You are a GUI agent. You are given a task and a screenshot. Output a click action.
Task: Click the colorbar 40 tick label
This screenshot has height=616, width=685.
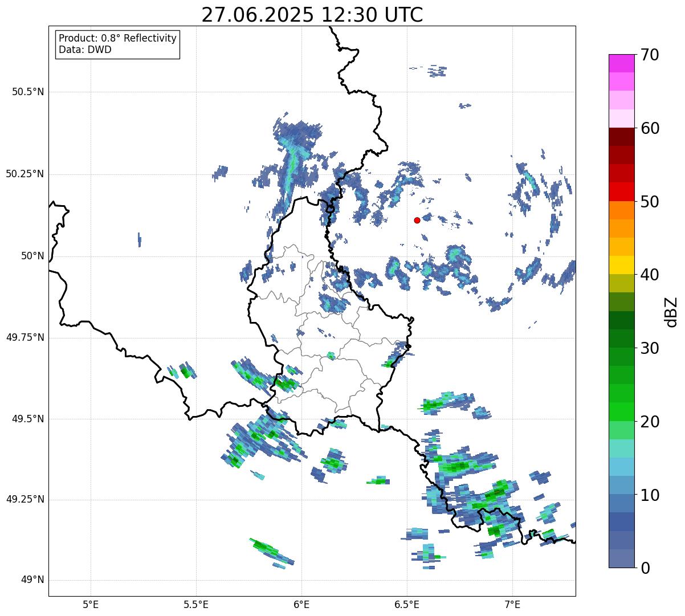(x=650, y=275)
